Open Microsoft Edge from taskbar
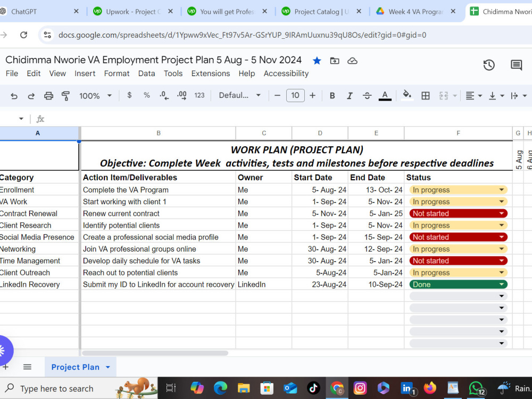This screenshot has width=532, height=399. point(220,388)
